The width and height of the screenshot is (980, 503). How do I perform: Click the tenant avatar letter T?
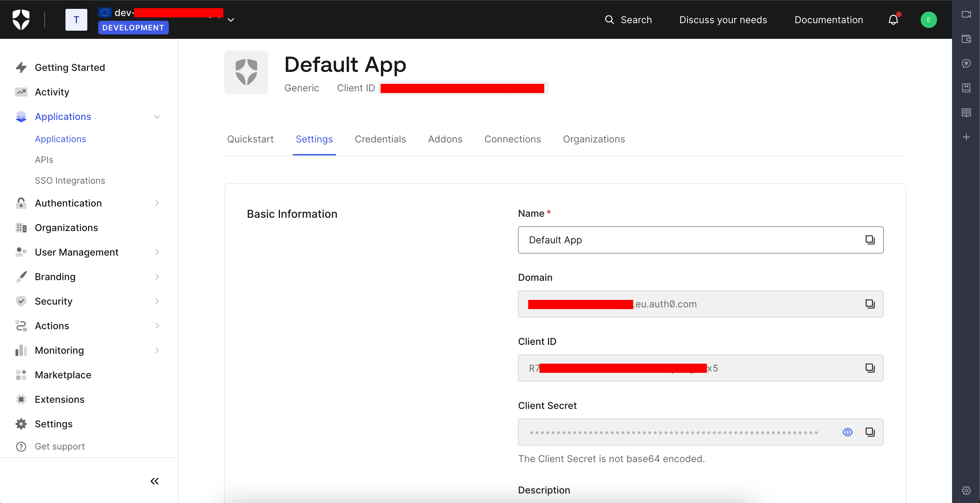pos(76,20)
